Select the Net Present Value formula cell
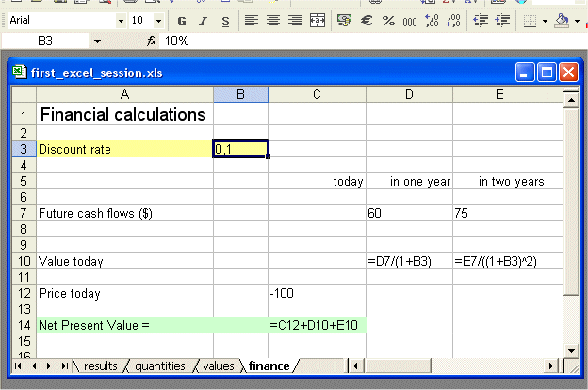588x390 pixels. pos(317,325)
